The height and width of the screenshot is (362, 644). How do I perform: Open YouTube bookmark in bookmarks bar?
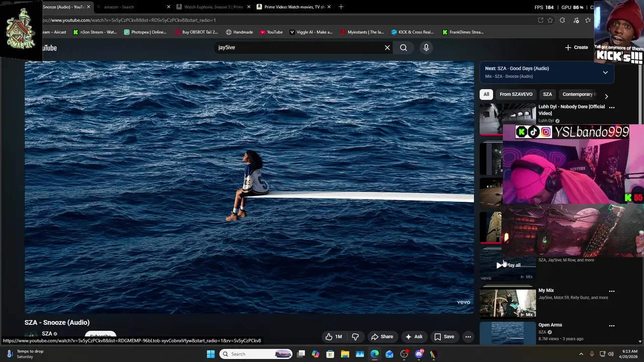click(271, 32)
